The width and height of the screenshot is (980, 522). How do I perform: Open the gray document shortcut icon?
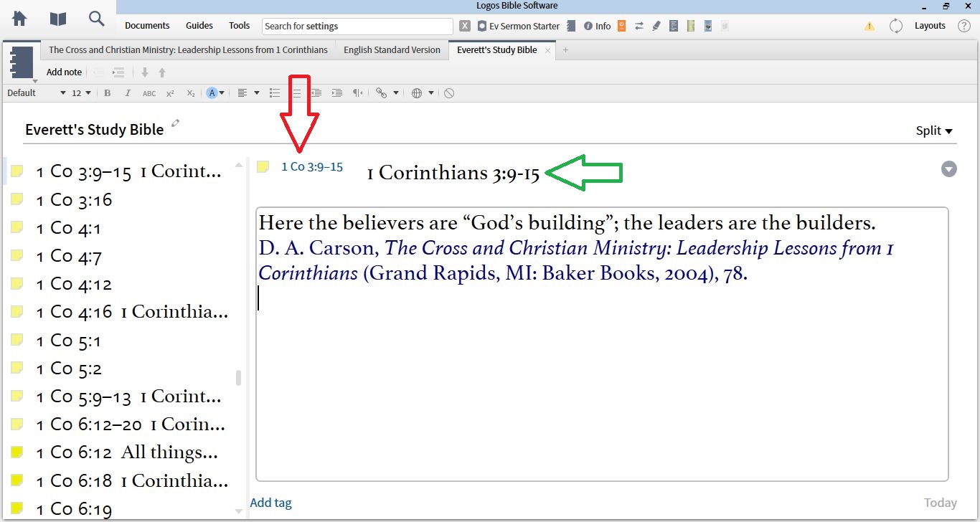[x=674, y=26]
